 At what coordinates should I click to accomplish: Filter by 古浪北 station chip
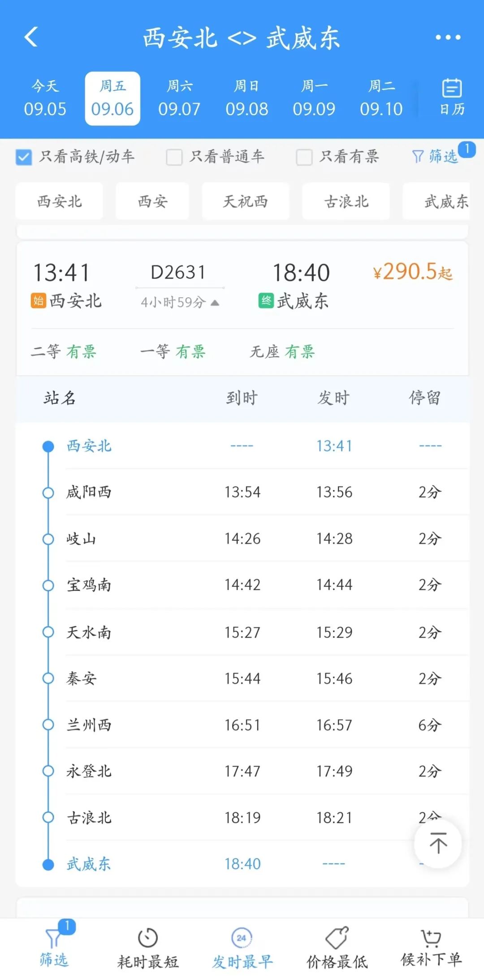click(346, 201)
